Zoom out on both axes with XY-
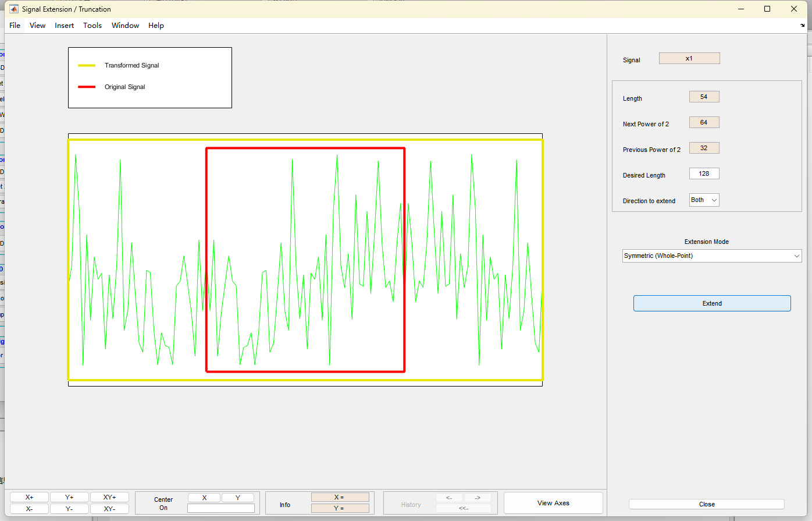The image size is (812, 521). [109, 508]
